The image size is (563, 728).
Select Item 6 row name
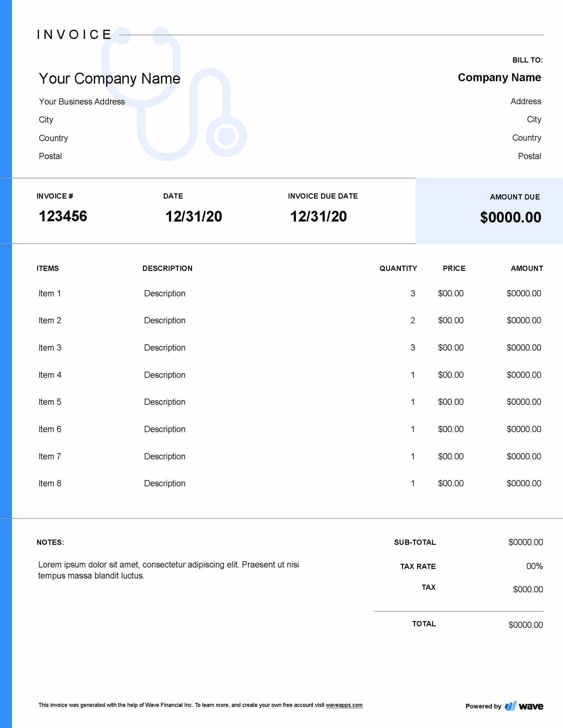coord(50,429)
